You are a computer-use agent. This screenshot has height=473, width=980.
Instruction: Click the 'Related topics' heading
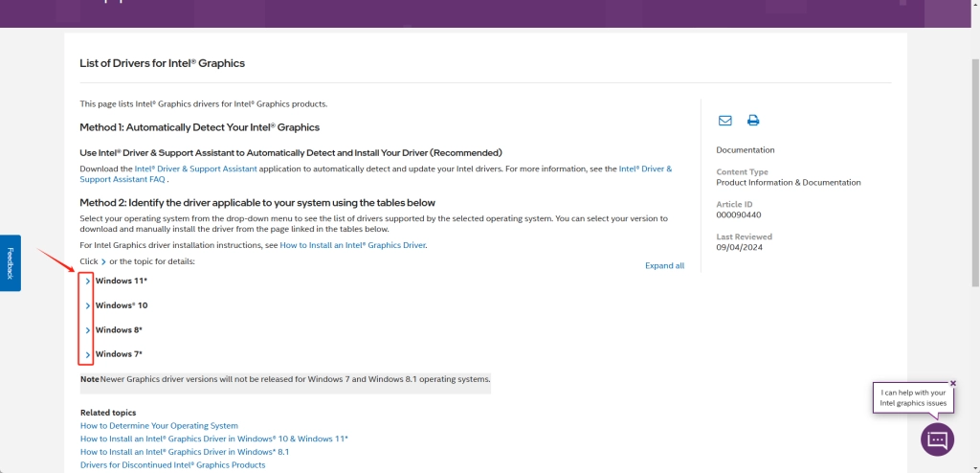[108, 413]
